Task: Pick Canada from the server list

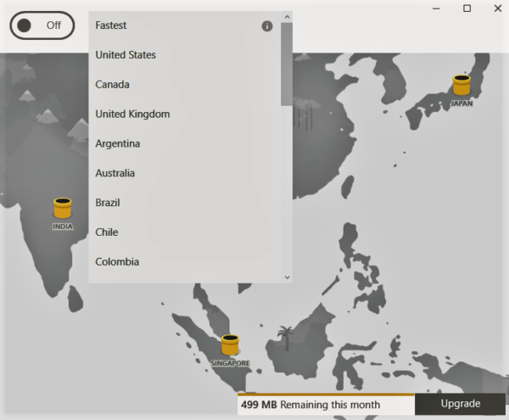Action: point(185,84)
